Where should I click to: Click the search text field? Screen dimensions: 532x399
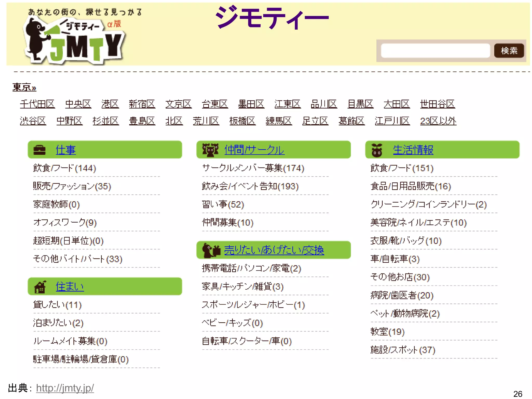click(435, 50)
